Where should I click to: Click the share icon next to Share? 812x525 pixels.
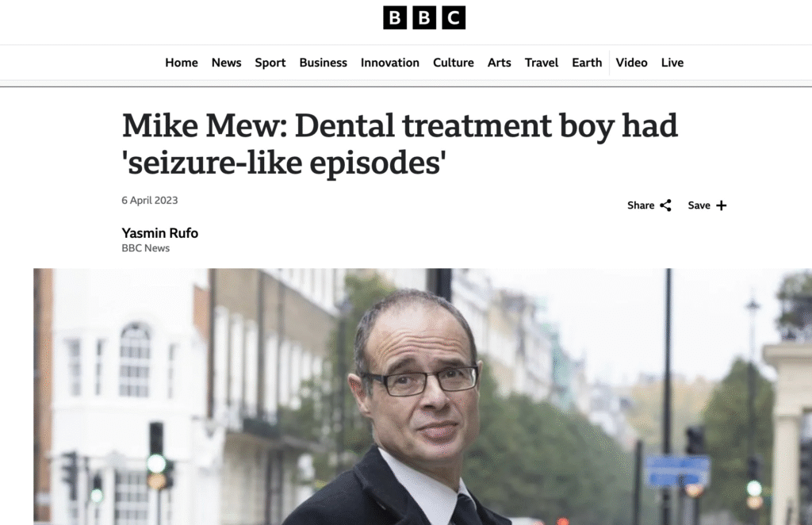coord(665,205)
